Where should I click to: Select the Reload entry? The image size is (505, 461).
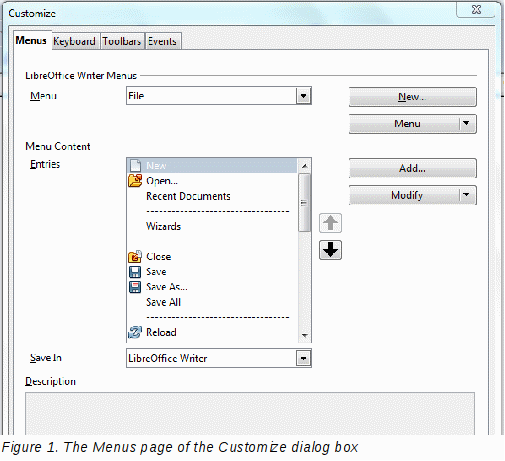[x=212, y=332]
